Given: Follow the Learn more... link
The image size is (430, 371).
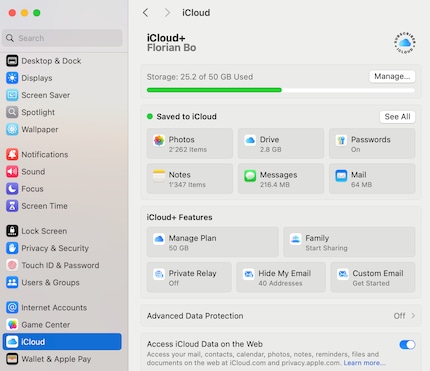Looking at the screenshot, I should (x=364, y=363).
